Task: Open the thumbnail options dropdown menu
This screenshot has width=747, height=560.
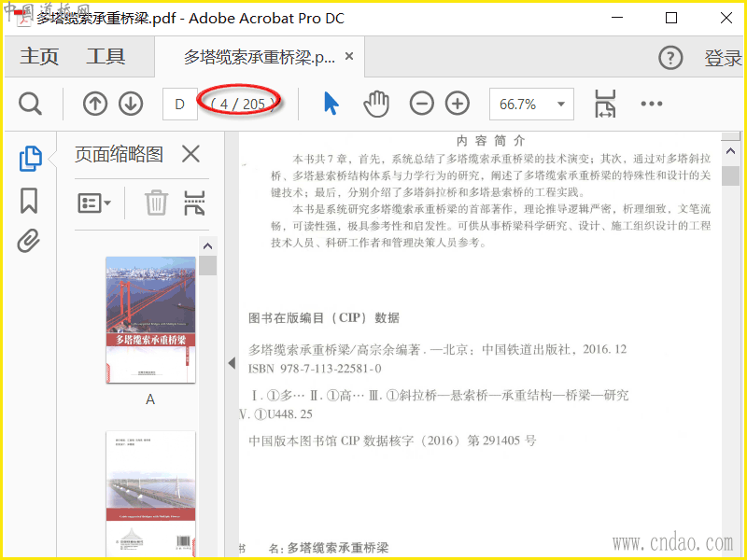Action: [x=94, y=203]
